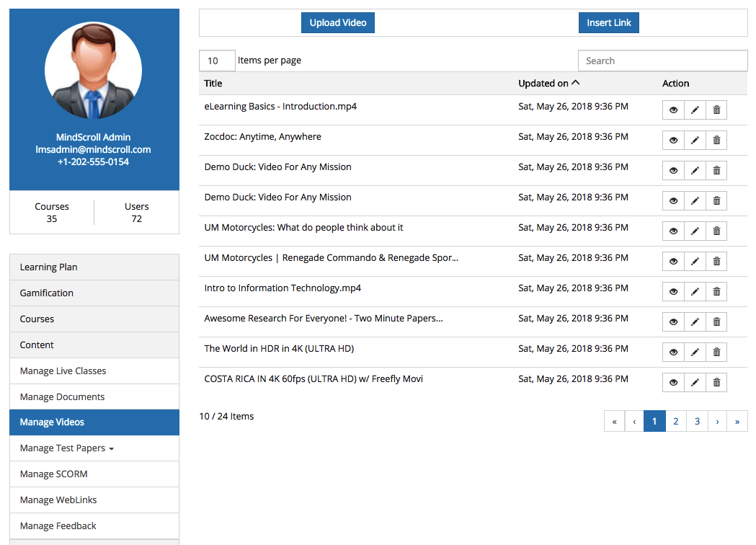Delete UM Motorcycles: What do people think row
Screen dimensions: 756x545
tap(716, 231)
